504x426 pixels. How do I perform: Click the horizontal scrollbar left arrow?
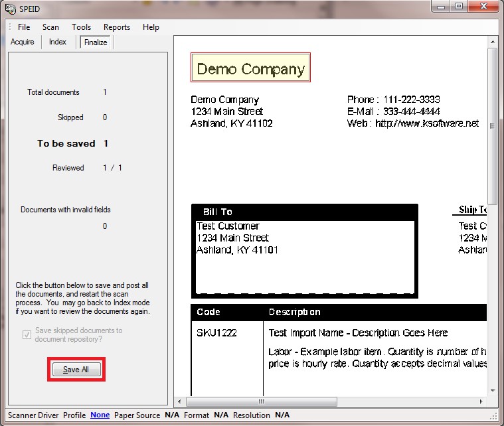point(179,401)
